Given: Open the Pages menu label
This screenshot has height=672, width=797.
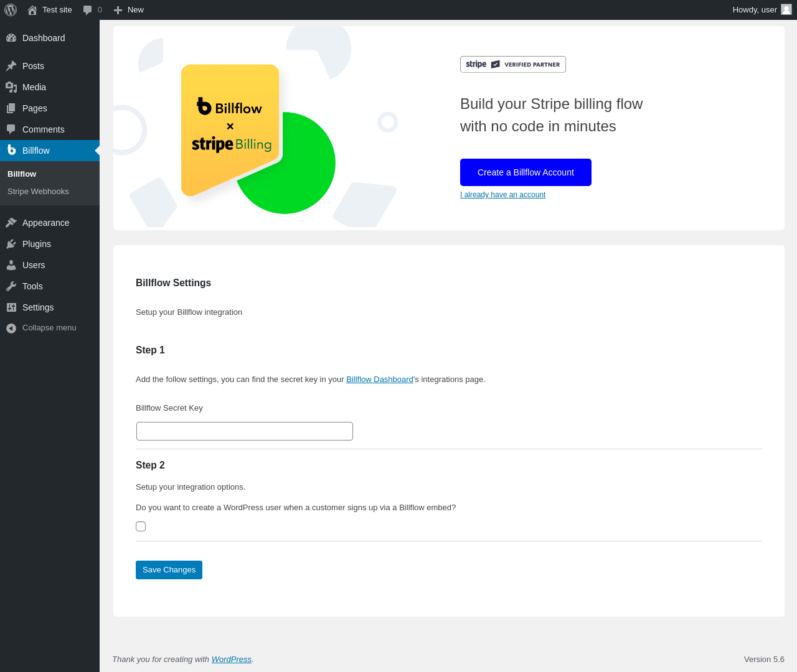Looking at the screenshot, I should click(x=35, y=108).
